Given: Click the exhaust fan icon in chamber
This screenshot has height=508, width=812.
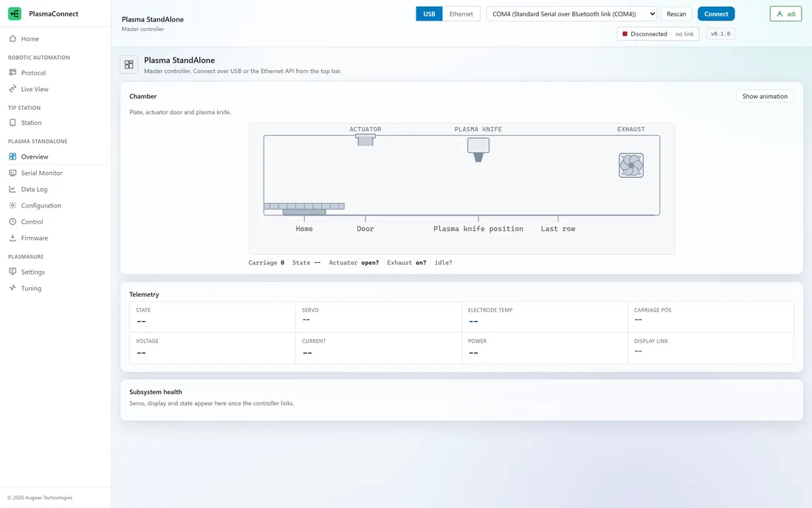Looking at the screenshot, I should [631, 165].
